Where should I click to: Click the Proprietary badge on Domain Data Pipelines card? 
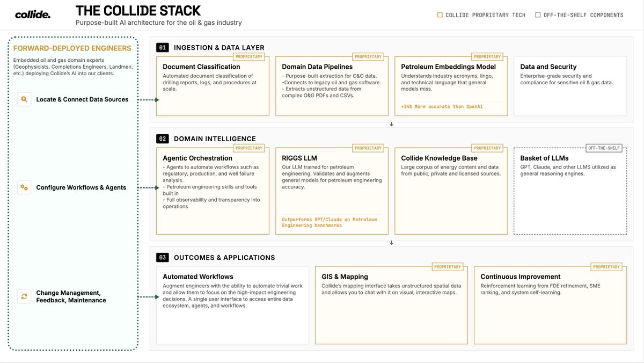(x=368, y=56)
